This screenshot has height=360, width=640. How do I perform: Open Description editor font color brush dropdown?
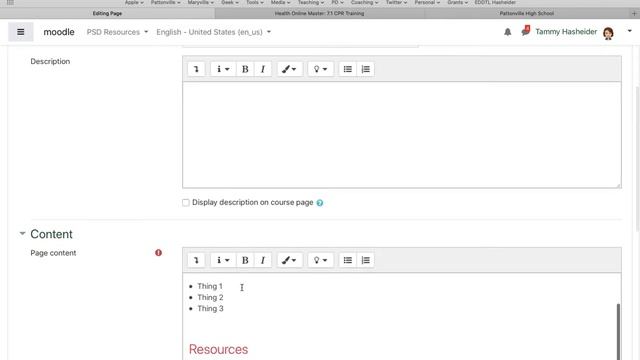coord(289,69)
